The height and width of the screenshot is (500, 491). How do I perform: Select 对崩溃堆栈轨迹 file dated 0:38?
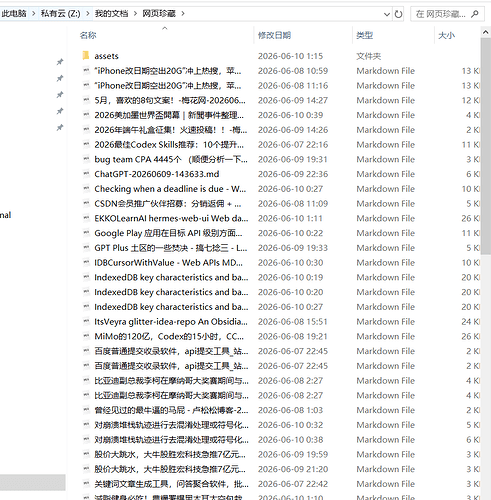tap(171, 439)
